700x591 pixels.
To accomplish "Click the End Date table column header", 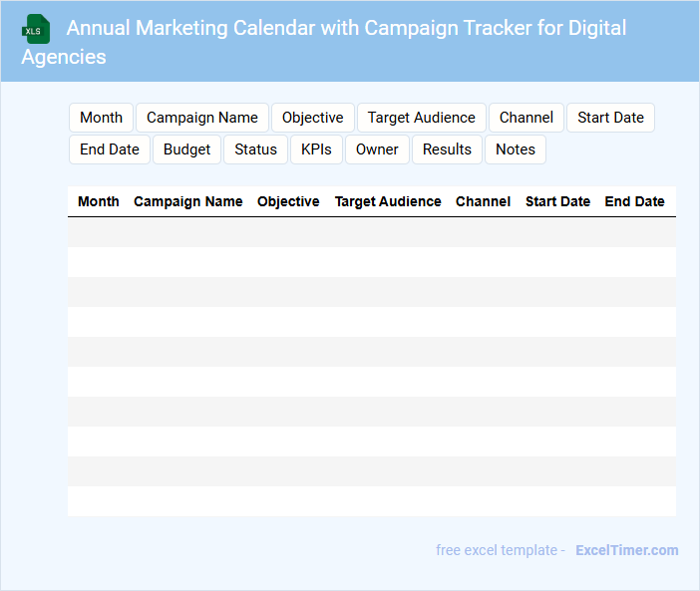I will (x=634, y=201).
